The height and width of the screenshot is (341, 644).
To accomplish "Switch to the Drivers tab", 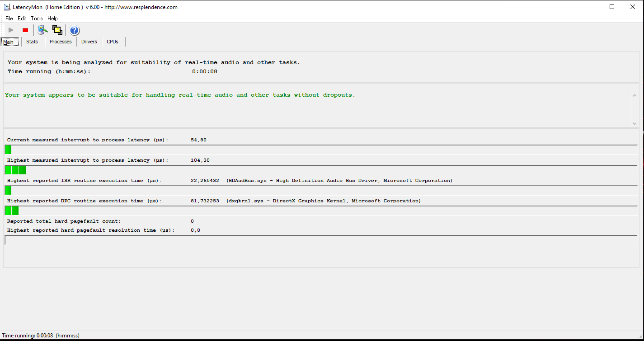I will (x=89, y=42).
